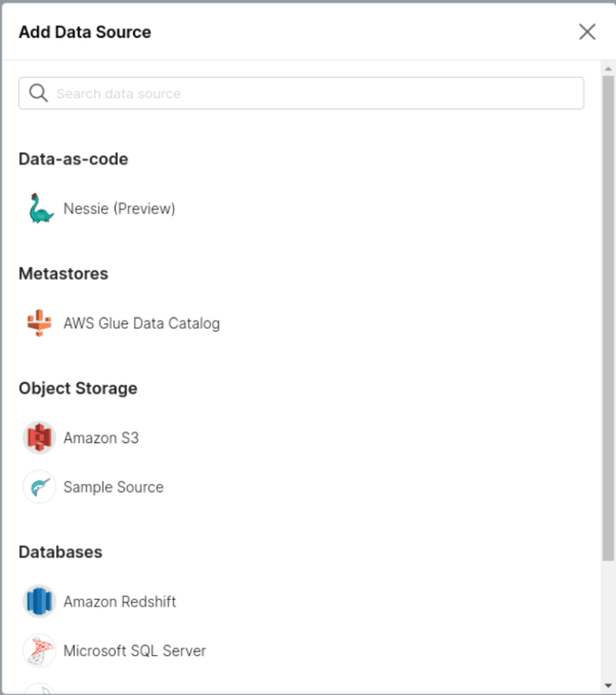616x695 pixels.
Task: Select Amazon S3 from Object Storage
Action: 101,437
